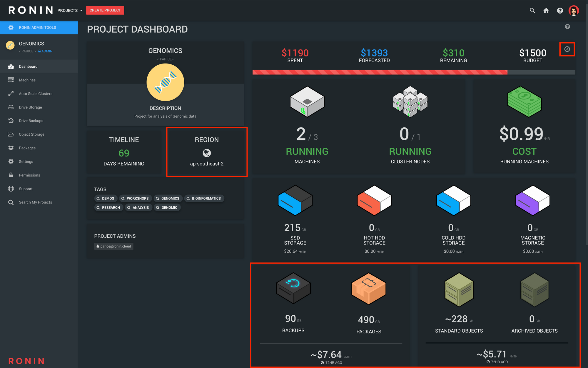Go to home via house icon

point(546,10)
